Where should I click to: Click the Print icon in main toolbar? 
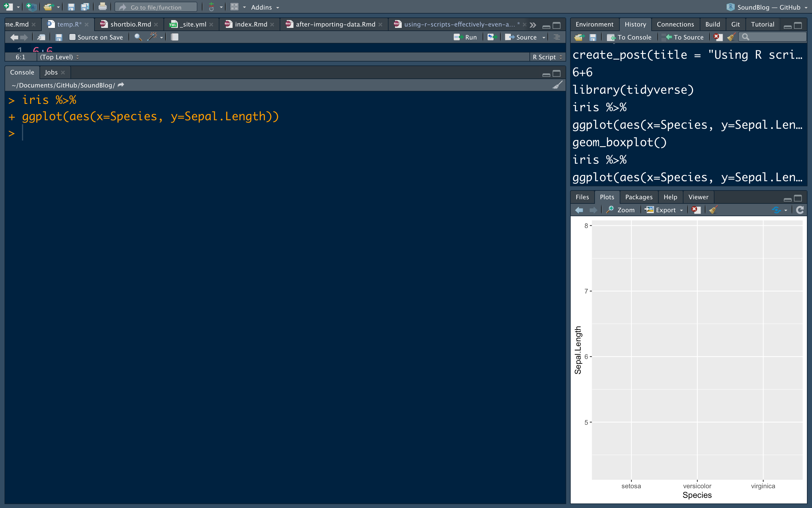click(103, 7)
